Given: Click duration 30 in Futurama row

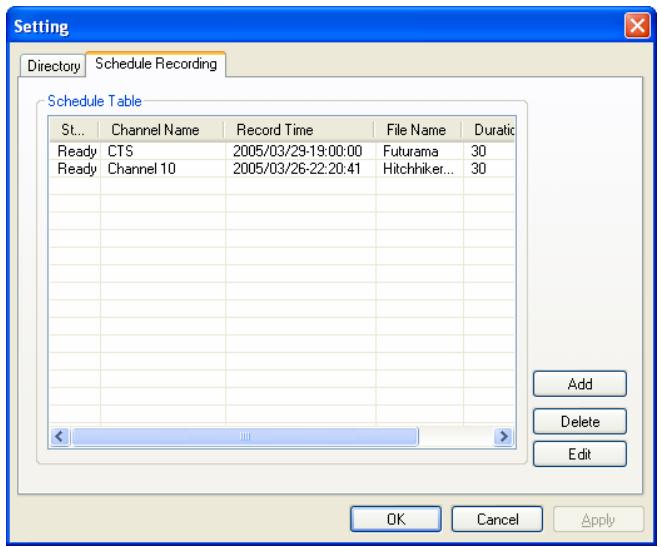Looking at the screenshot, I should pos(478,151).
